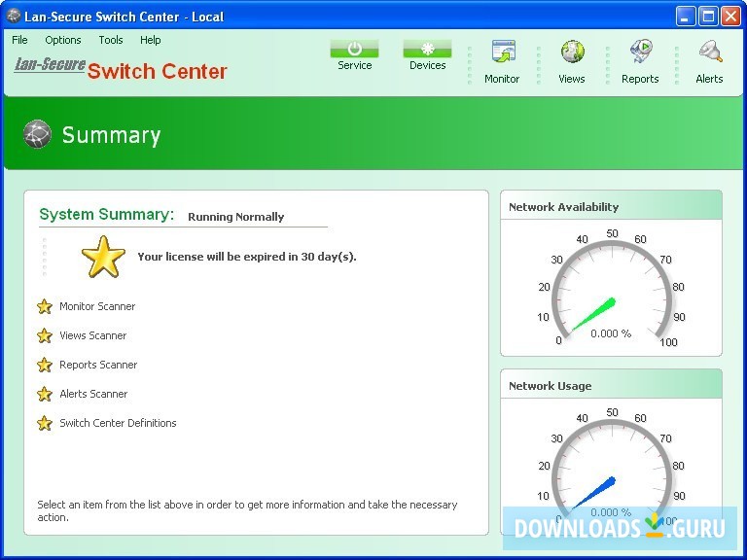Click the Network Availability panel title
The height and width of the screenshot is (560, 747).
(x=563, y=207)
